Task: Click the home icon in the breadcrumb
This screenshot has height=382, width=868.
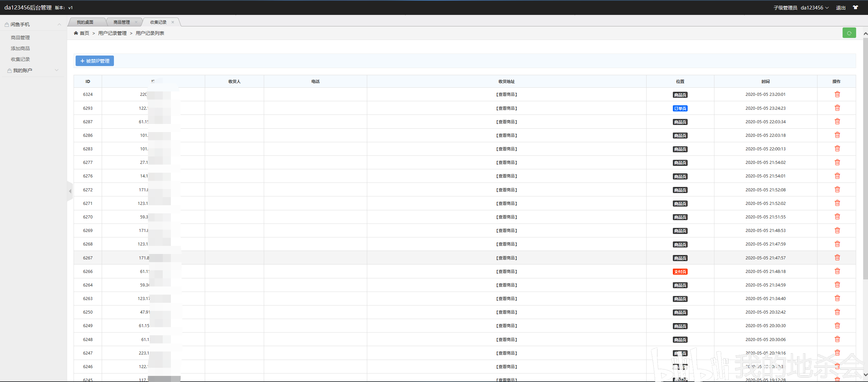Action: click(x=76, y=33)
